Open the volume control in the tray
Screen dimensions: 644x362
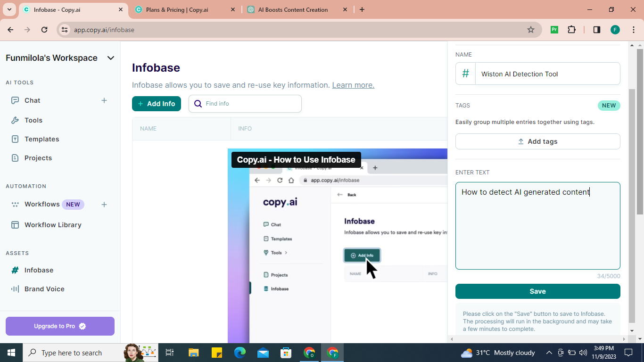coord(583,353)
